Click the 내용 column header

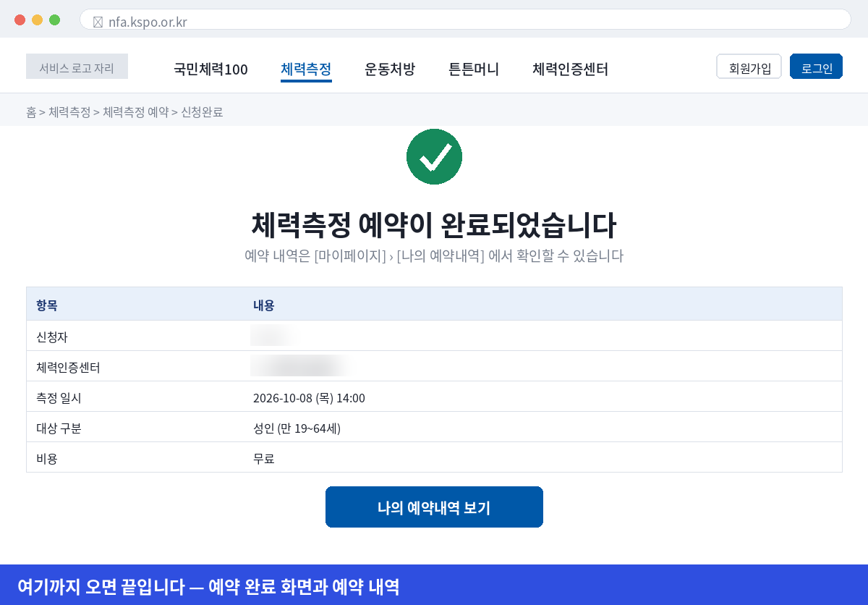(x=264, y=305)
